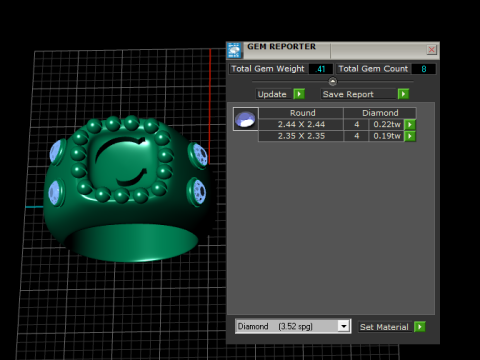Collapse the panel with the round arrow toggle

333,81
